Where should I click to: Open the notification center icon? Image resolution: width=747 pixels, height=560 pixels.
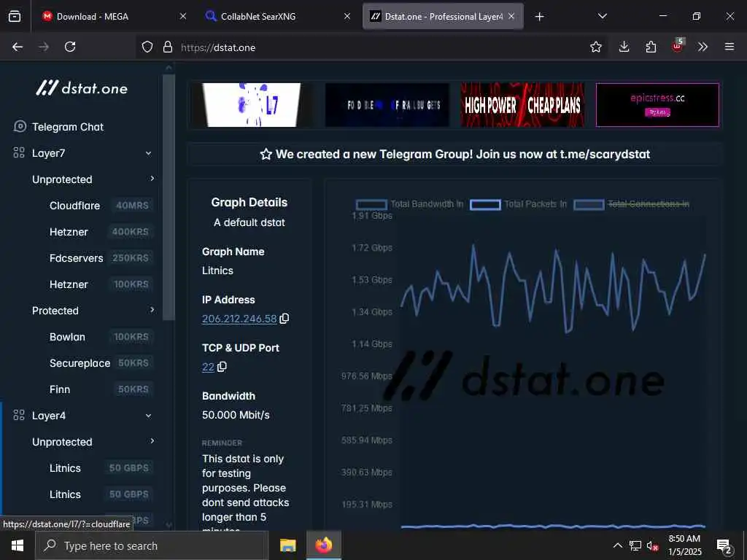pyautogui.click(x=724, y=546)
